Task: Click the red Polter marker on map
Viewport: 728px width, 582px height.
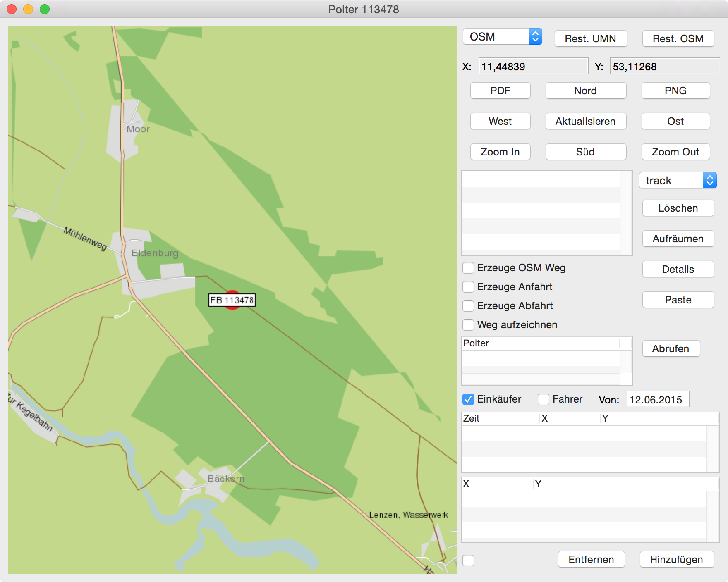Action: point(232,300)
